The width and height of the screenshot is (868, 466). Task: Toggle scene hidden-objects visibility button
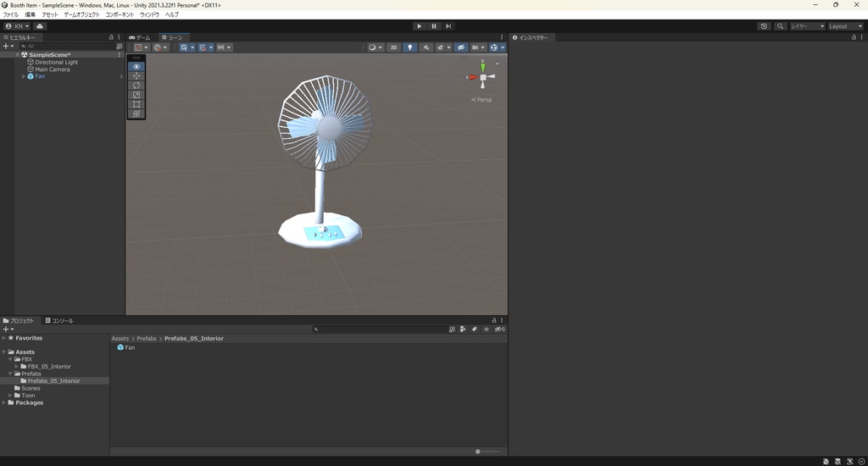point(460,47)
